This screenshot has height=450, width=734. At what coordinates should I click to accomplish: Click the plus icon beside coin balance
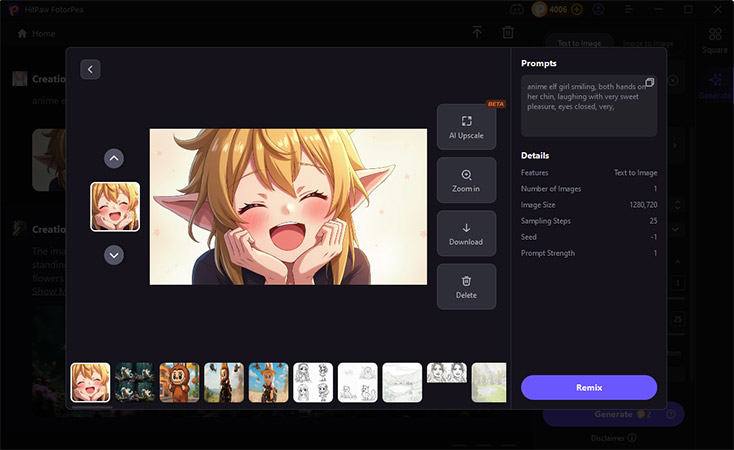[x=577, y=9]
